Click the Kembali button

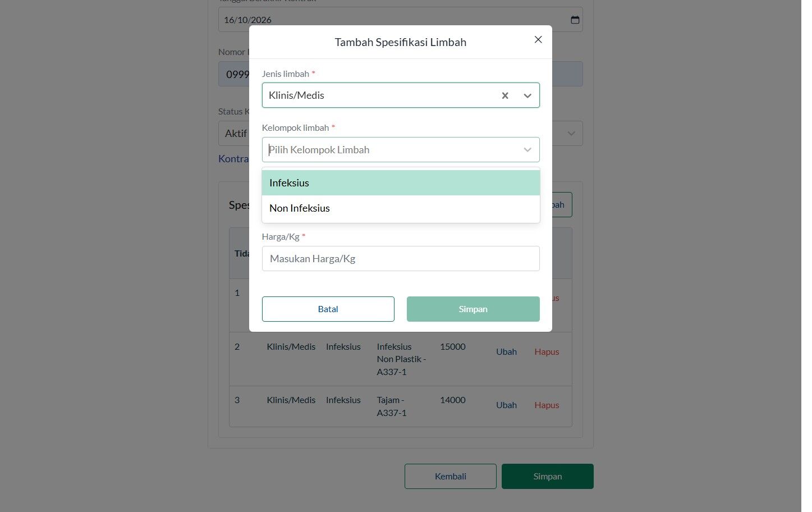coord(451,477)
